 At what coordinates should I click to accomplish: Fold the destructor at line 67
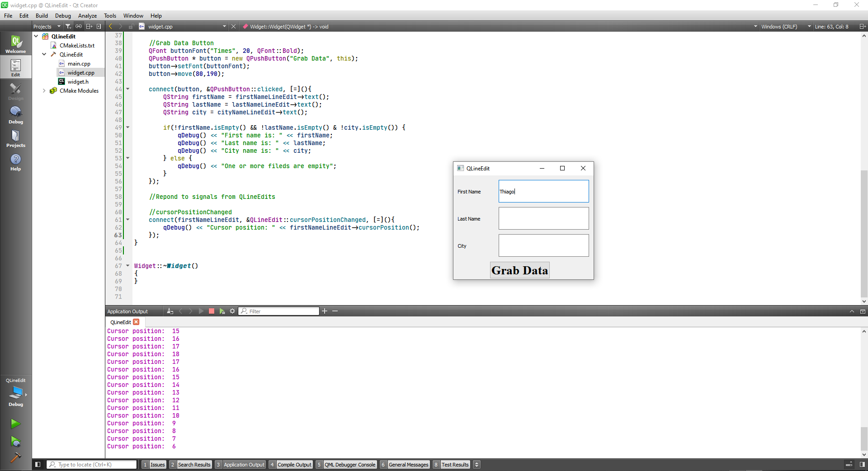[x=128, y=266]
